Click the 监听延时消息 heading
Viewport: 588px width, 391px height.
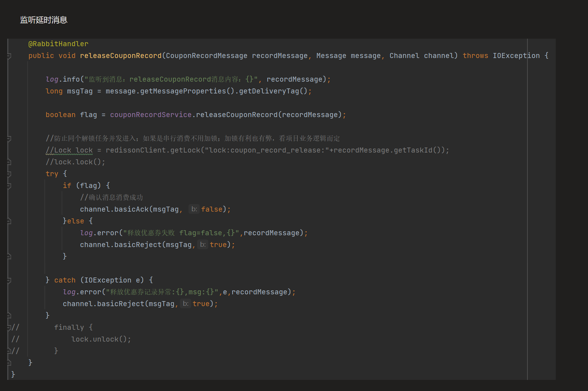(x=44, y=20)
